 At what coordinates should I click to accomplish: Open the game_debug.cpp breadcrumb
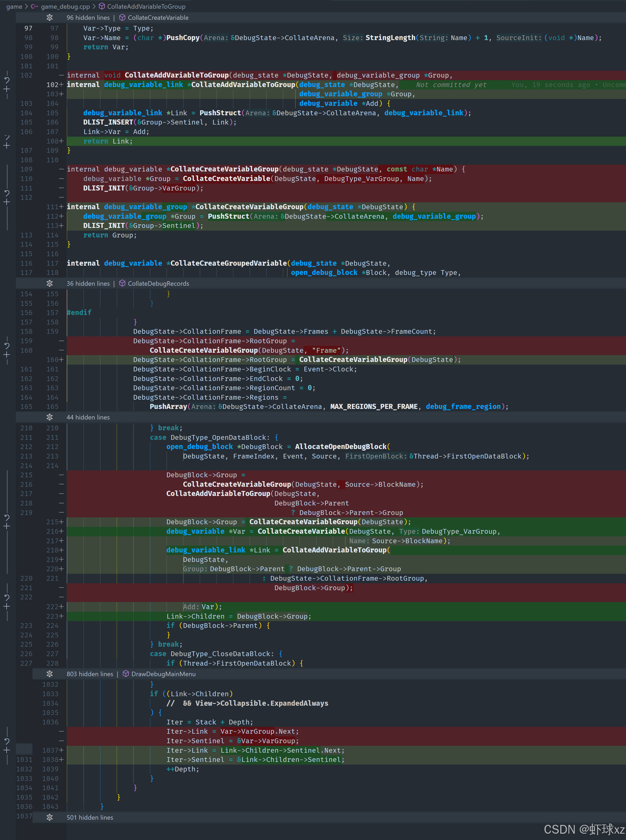coord(65,6)
